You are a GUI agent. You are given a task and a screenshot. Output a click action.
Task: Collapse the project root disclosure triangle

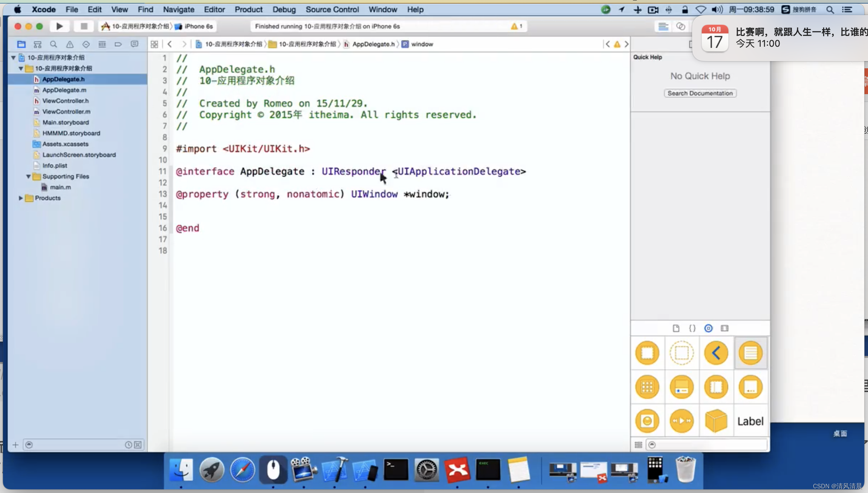point(13,57)
